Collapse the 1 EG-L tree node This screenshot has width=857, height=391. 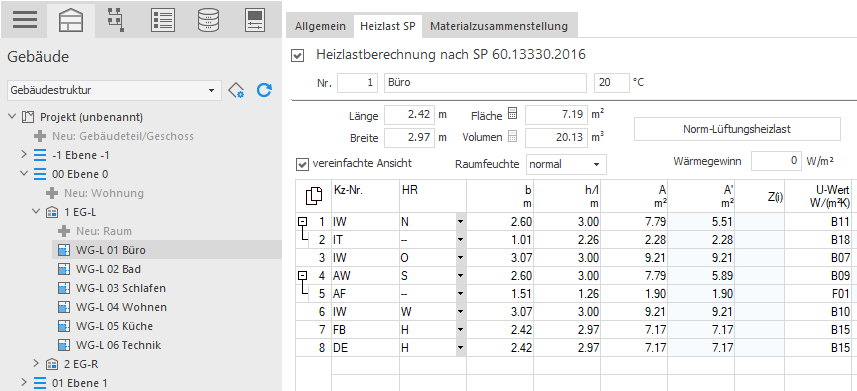tap(36, 212)
